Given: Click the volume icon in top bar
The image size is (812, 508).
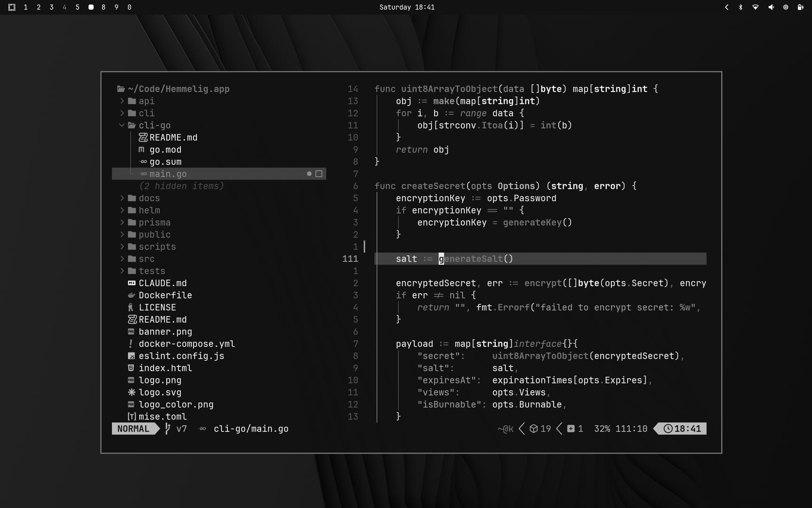Looking at the screenshot, I should point(771,7).
